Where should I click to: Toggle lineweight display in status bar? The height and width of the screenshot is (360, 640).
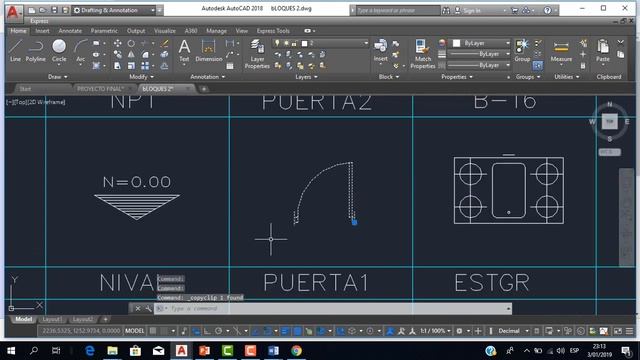click(285, 331)
